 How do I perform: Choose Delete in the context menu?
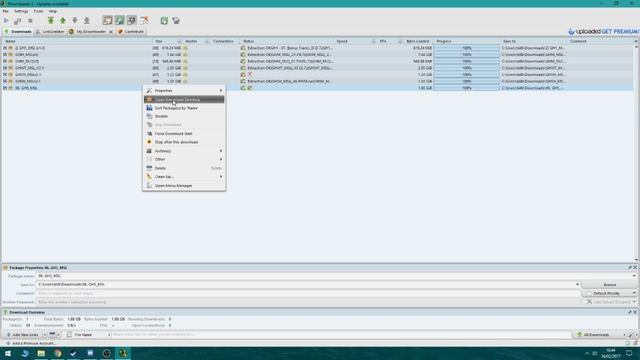point(184,168)
